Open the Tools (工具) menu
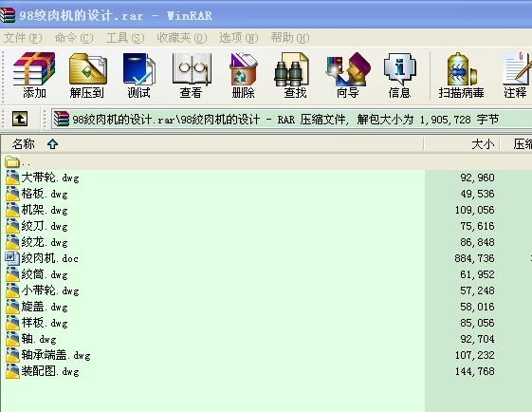 125,38
